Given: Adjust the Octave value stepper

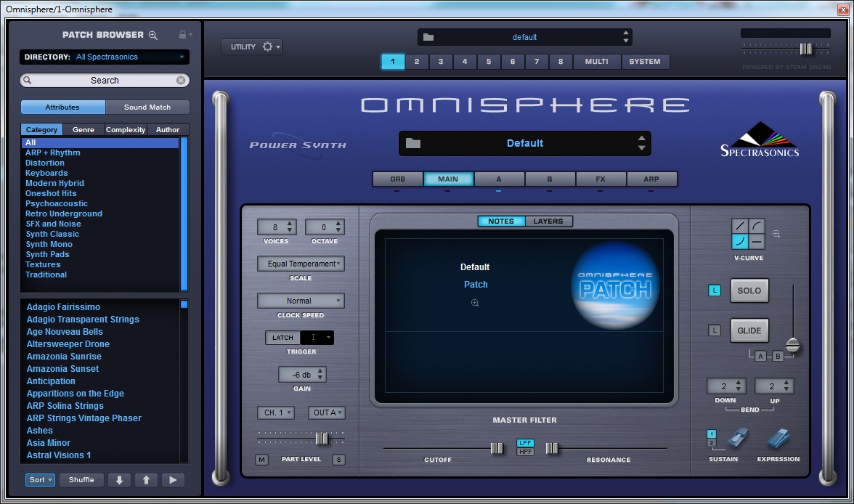Looking at the screenshot, I should [338, 227].
